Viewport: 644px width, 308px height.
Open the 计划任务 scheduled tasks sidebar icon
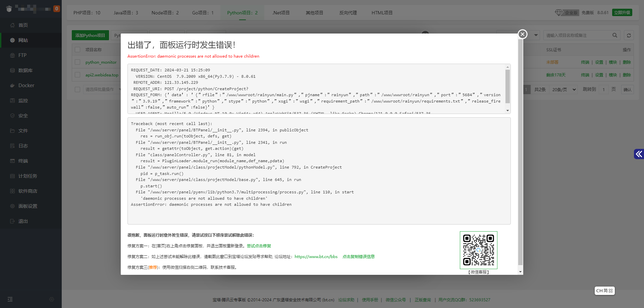click(12, 176)
